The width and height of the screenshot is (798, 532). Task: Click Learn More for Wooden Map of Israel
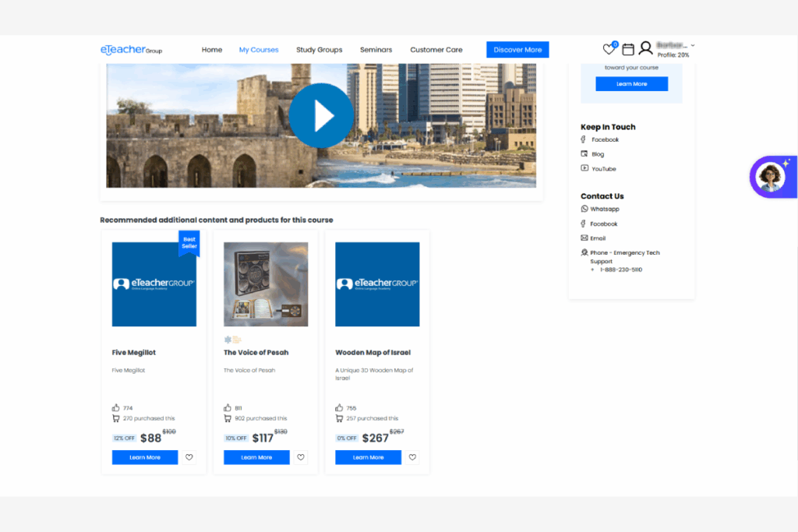click(368, 457)
